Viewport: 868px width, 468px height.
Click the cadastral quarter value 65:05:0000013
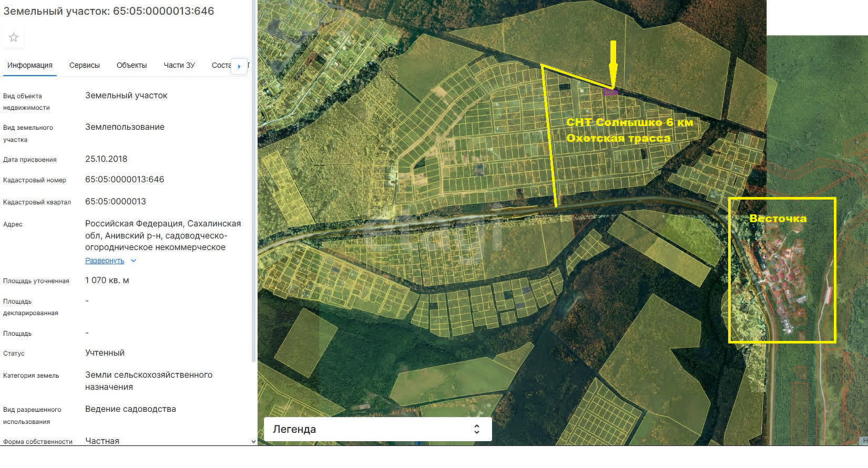click(116, 202)
